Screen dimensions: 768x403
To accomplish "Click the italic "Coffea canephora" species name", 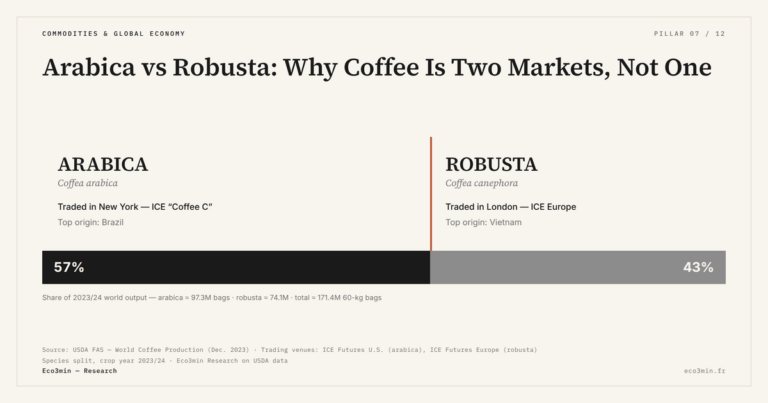I will 481,183.
